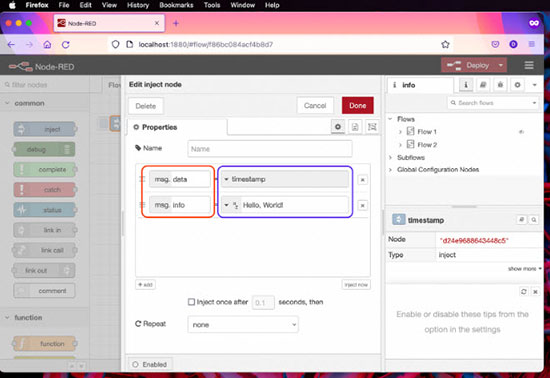The height and width of the screenshot is (378, 550).
Task: Click the Search flows field
Action: click(x=492, y=103)
